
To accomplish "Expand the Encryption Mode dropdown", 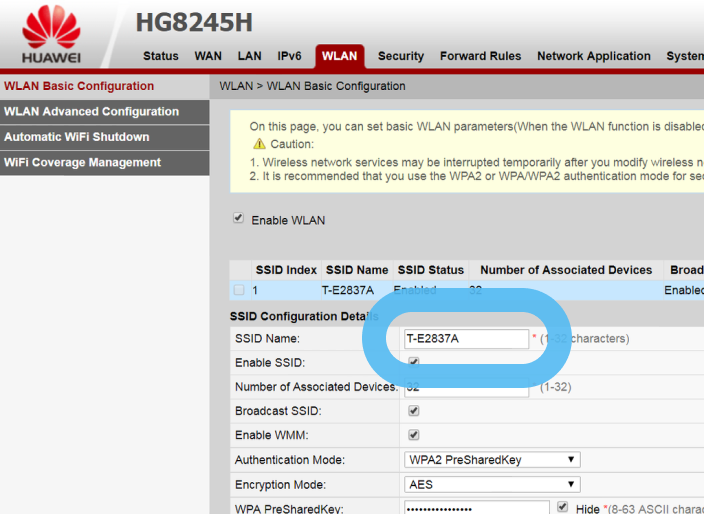I will click(x=492, y=484).
